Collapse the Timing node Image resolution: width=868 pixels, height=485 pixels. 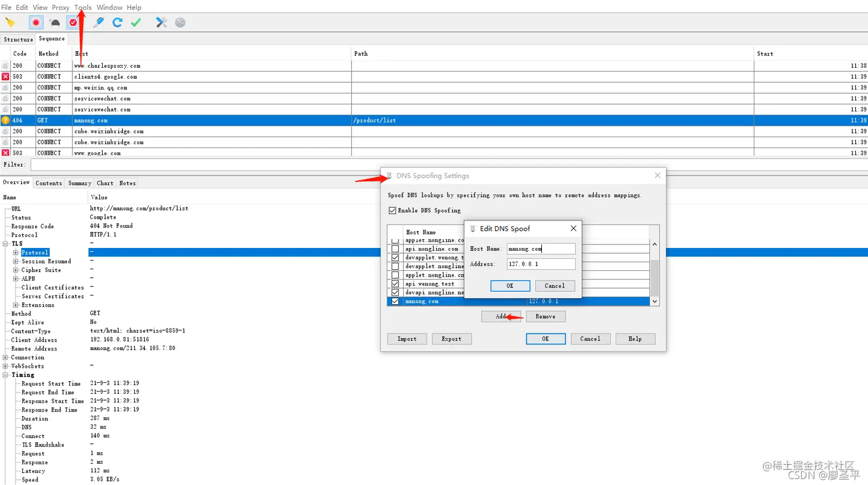[5, 375]
